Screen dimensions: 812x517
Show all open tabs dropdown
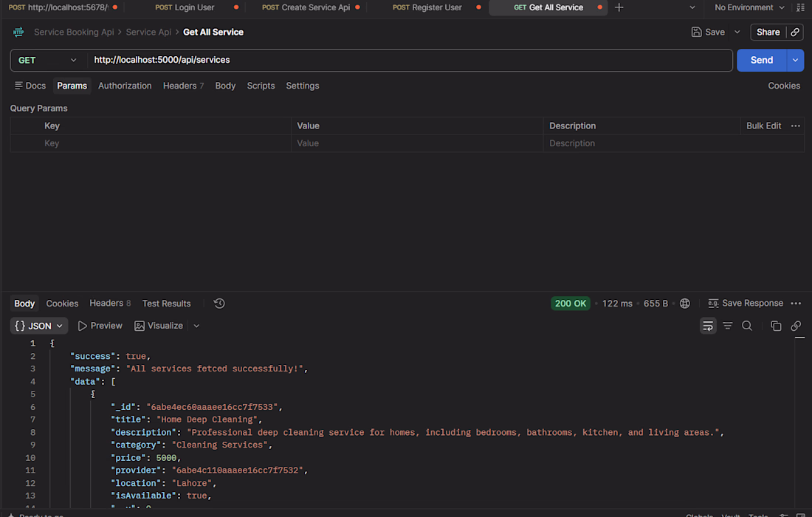click(x=692, y=7)
